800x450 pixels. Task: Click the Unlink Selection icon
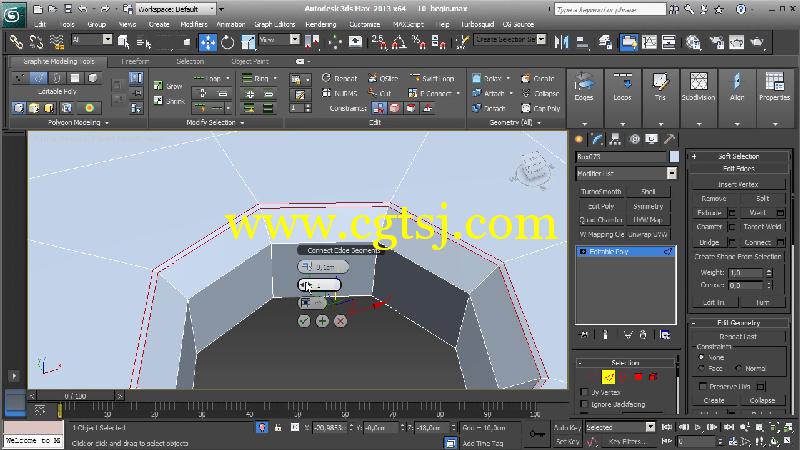click(36, 42)
